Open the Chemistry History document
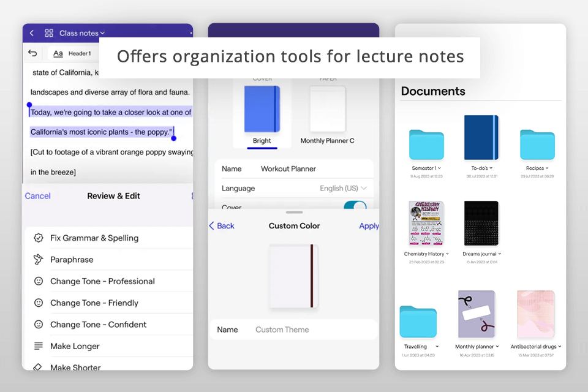The image size is (588, 392). tap(426, 223)
